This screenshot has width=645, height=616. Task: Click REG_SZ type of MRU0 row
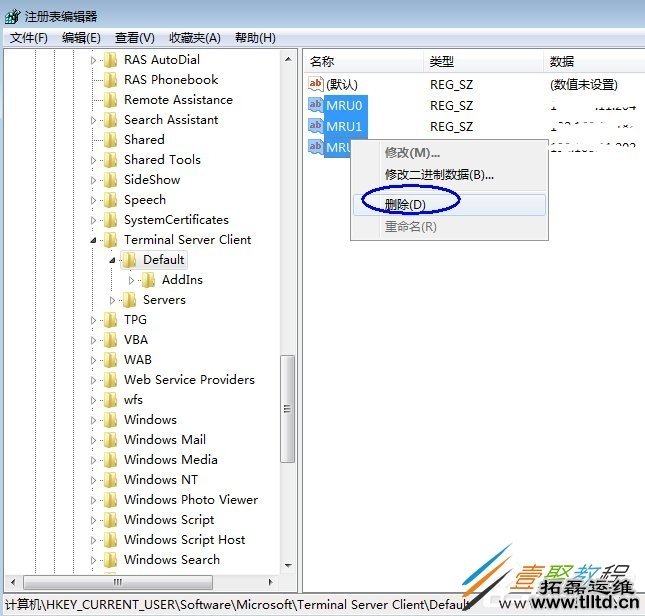click(451, 106)
